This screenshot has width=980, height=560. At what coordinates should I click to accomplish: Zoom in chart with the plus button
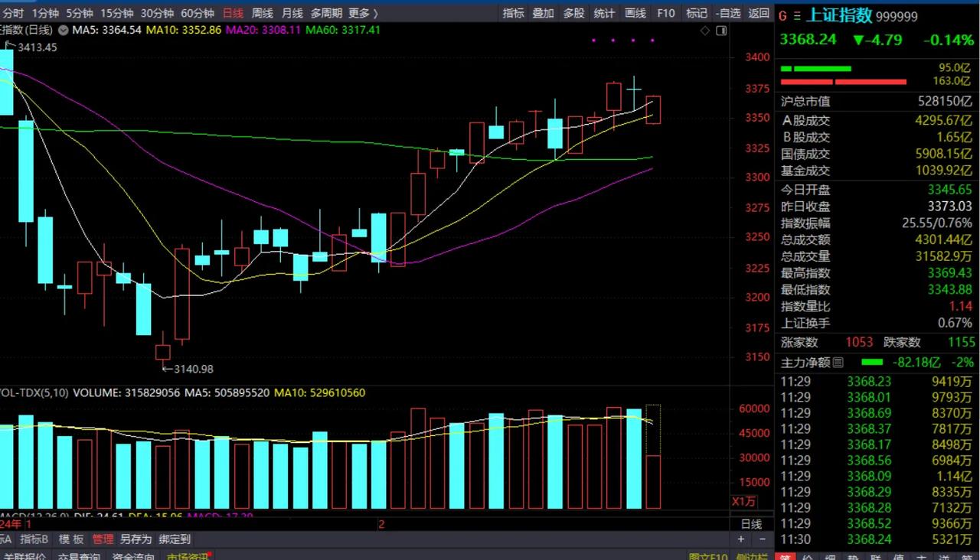click(740, 539)
